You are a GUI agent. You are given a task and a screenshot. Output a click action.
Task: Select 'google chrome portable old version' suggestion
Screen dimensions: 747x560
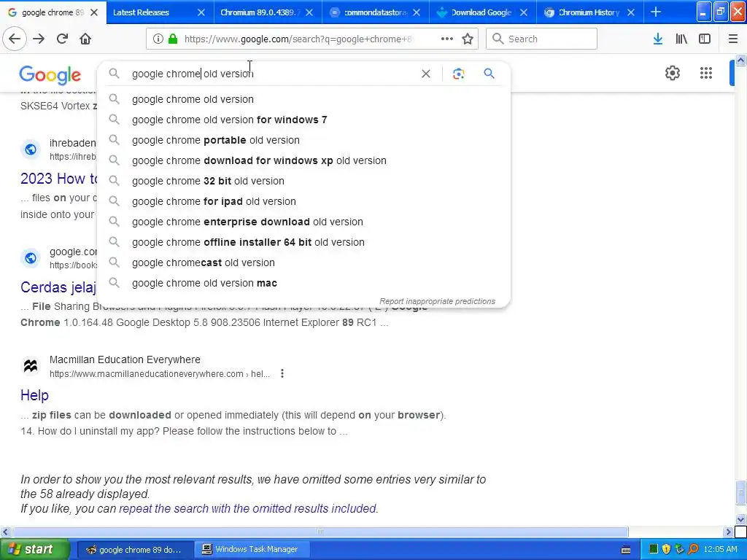coord(303,140)
